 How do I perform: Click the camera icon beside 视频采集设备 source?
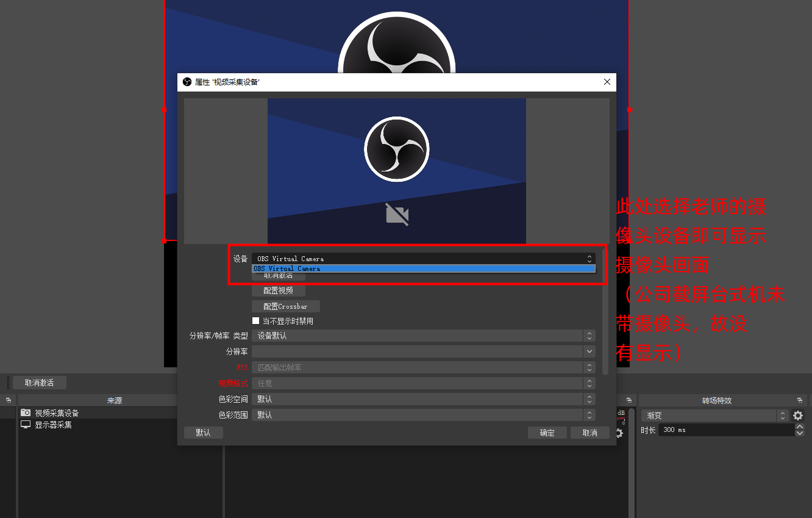(26, 413)
